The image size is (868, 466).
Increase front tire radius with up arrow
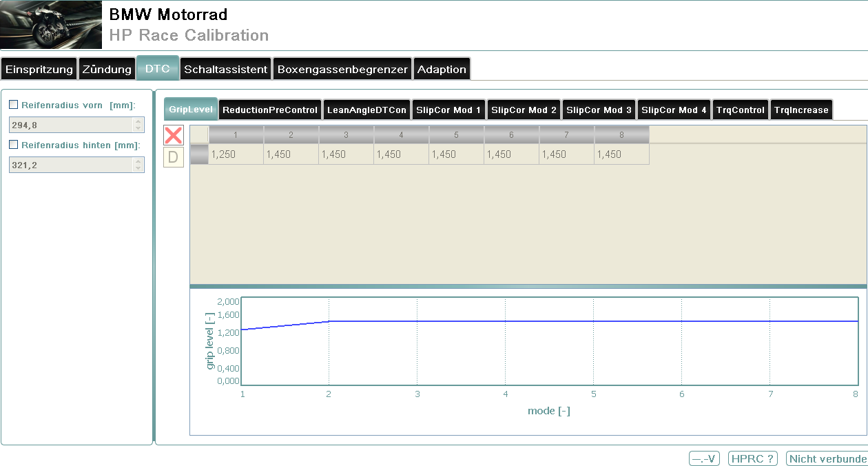138,121
